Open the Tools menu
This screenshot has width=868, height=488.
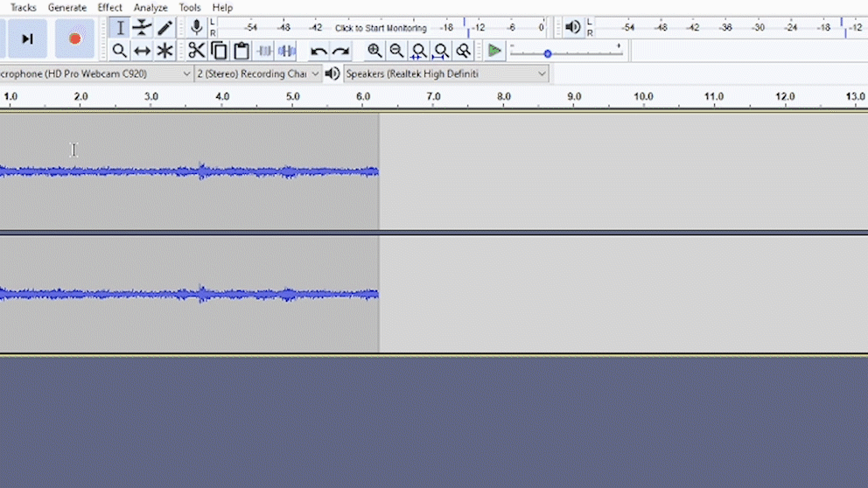(x=190, y=8)
